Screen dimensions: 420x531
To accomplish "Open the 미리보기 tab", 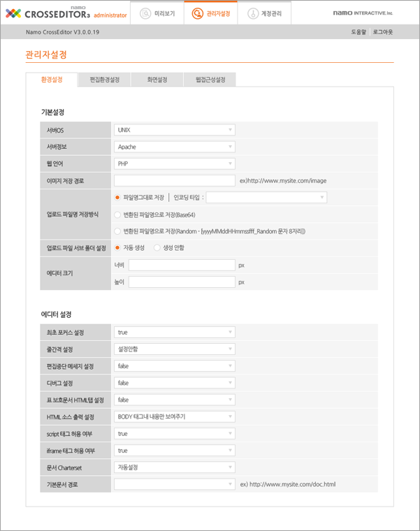I will (157, 13).
